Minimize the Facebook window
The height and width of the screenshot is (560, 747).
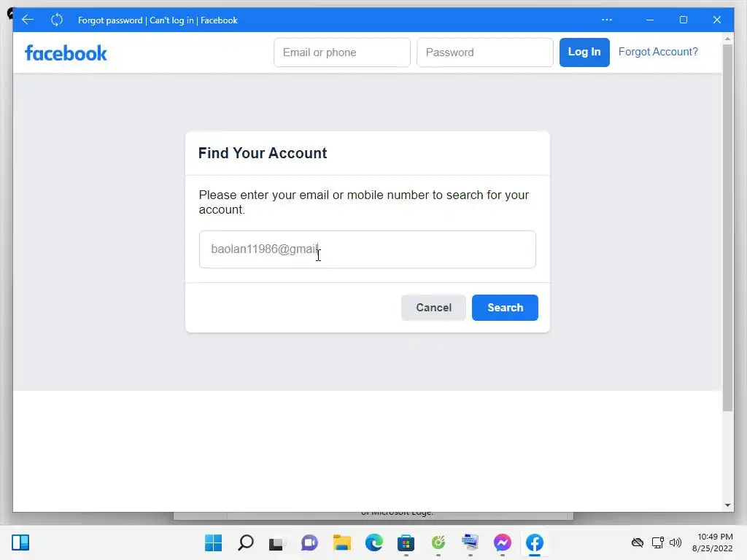click(x=650, y=20)
